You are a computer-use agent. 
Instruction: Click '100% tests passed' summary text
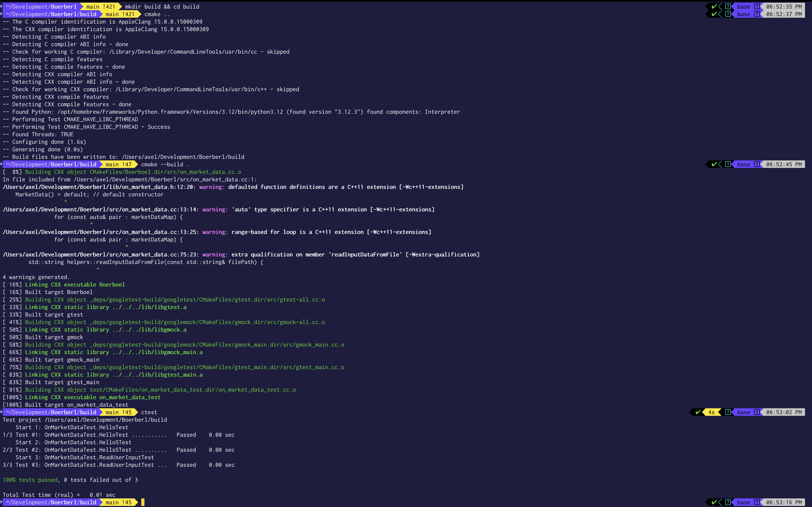click(30, 480)
